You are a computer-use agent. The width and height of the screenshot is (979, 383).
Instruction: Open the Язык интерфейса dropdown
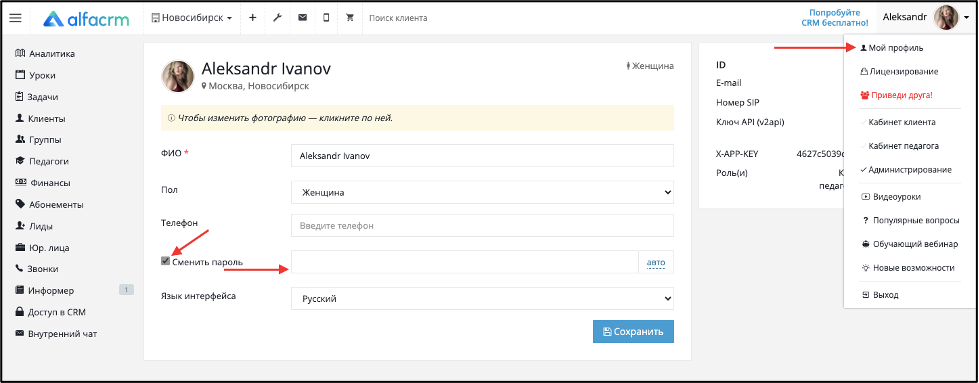click(x=482, y=299)
